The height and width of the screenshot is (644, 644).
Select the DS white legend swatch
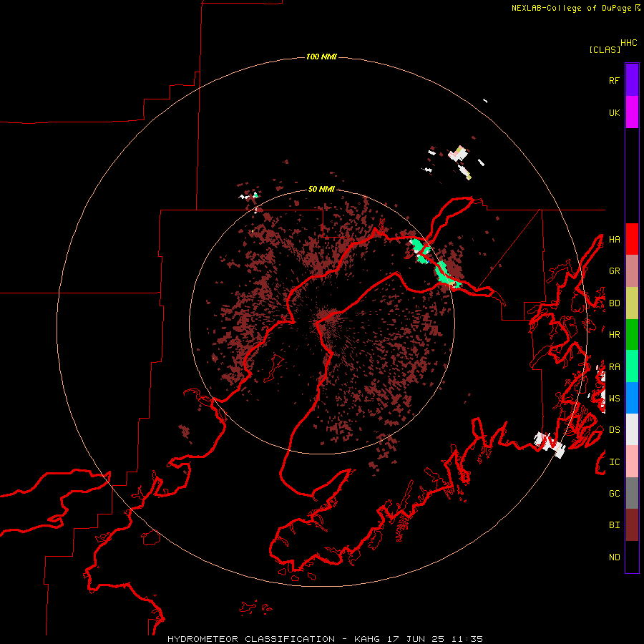(632, 429)
